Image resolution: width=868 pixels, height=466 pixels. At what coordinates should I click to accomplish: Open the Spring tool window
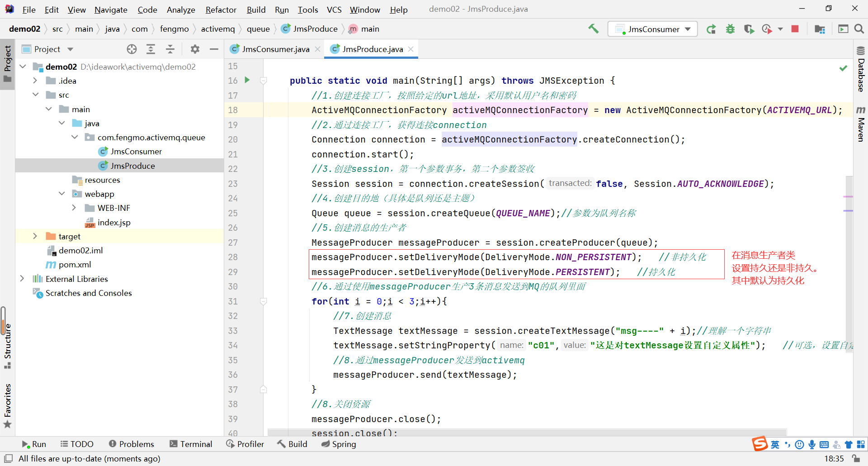[x=339, y=444]
